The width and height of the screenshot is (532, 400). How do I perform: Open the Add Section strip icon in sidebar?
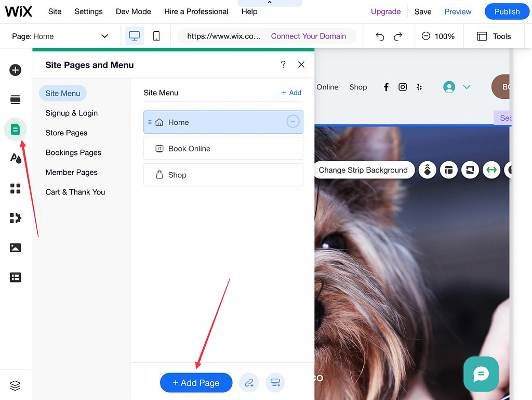(15, 99)
